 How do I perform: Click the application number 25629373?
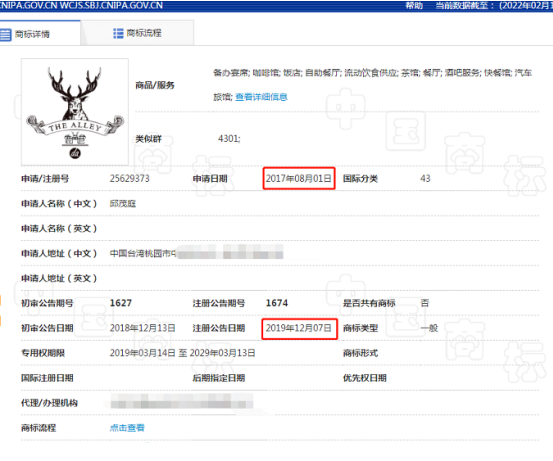[x=129, y=178]
